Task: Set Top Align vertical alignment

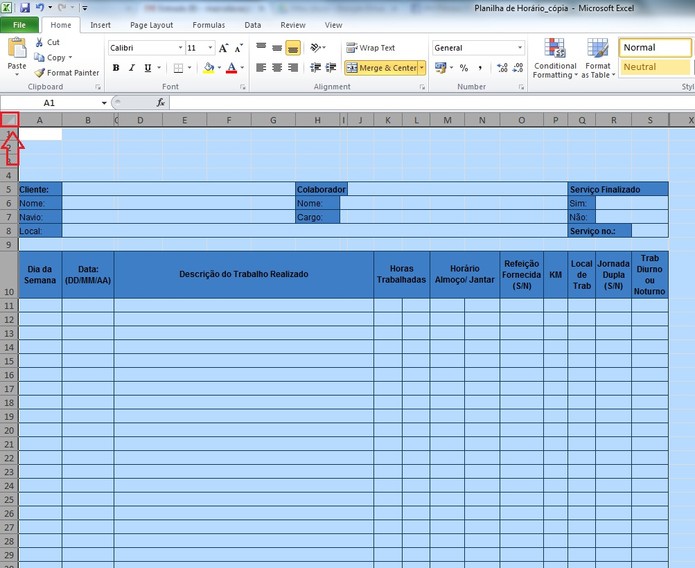Action: (x=261, y=47)
